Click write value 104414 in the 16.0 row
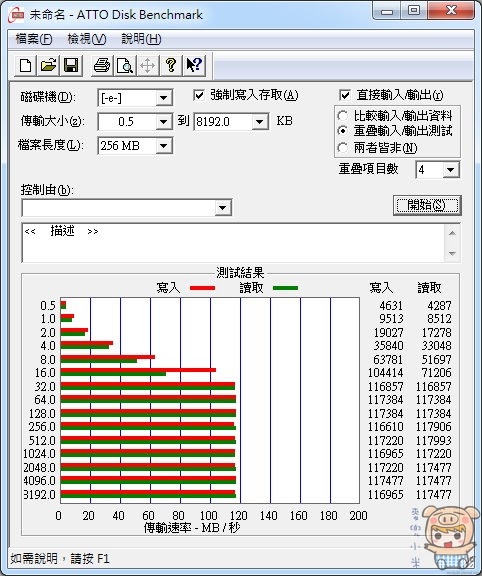482x576 pixels. pos(385,373)
